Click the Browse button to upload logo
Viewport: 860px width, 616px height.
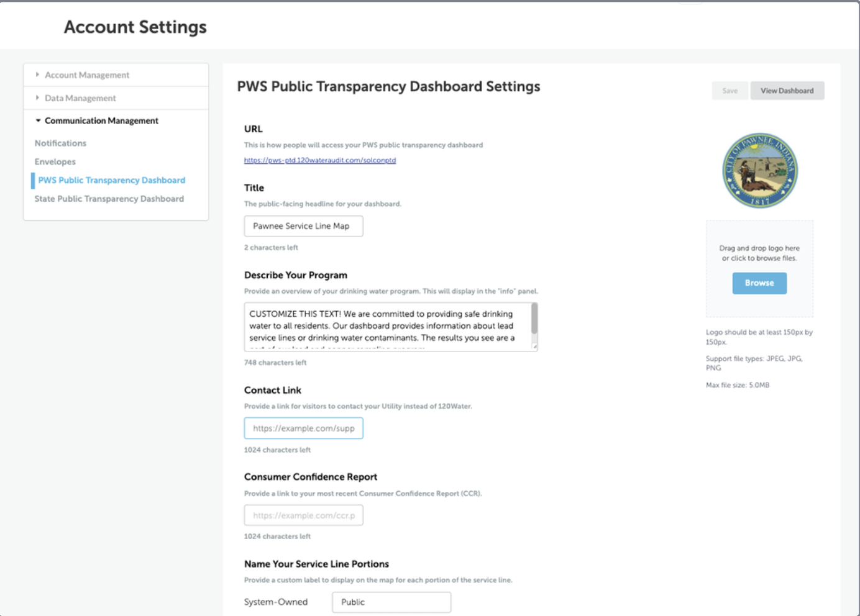point(759,283)
